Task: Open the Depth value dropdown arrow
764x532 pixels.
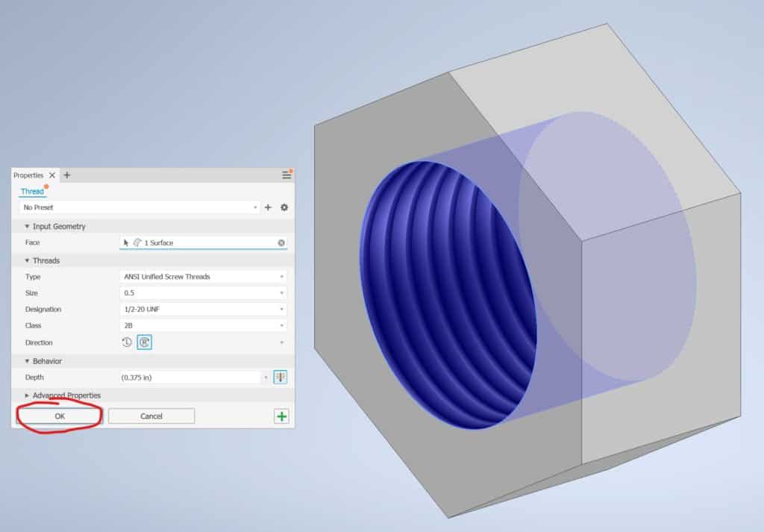Action: pyautogui.click(x=266, y=378)
